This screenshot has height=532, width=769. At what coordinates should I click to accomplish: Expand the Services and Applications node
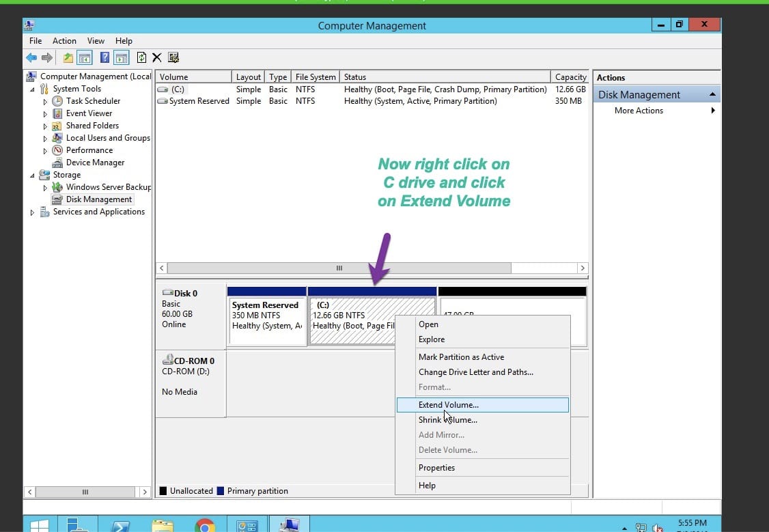click(32, 212)
